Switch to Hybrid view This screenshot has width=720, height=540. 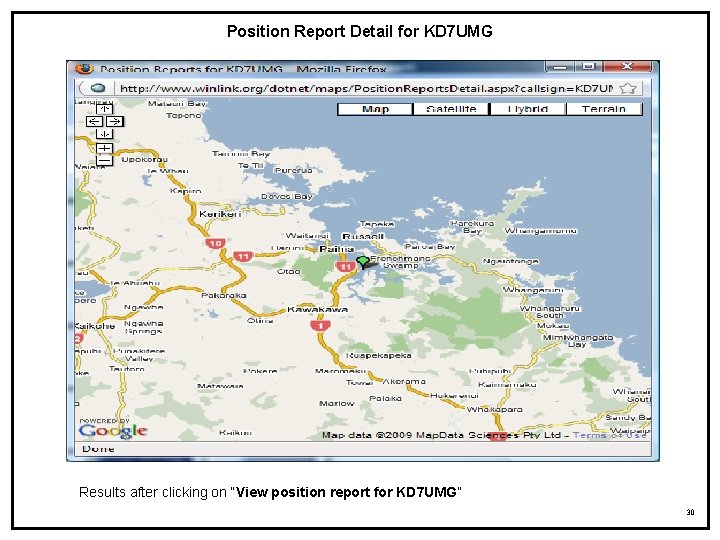(528, 109)
